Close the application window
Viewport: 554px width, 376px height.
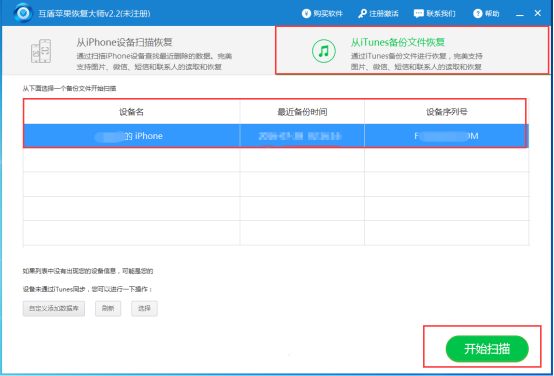tap(538, 13)
